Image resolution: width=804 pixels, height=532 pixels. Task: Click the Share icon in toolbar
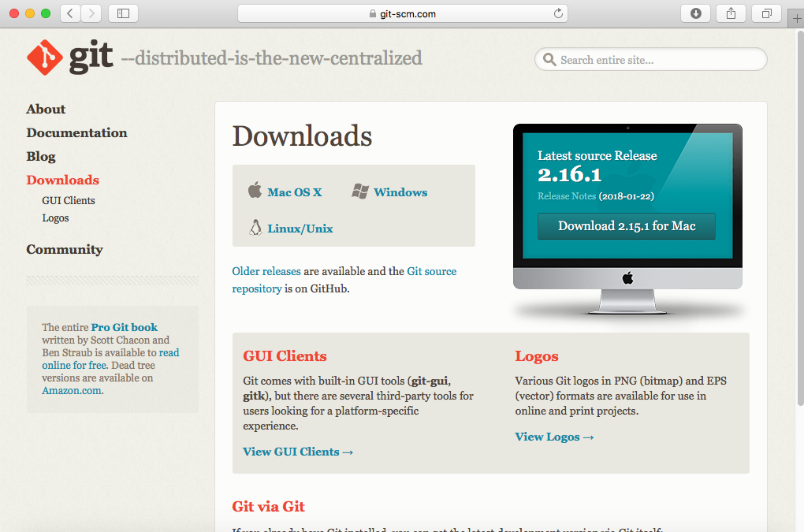[x=731, y=13]
